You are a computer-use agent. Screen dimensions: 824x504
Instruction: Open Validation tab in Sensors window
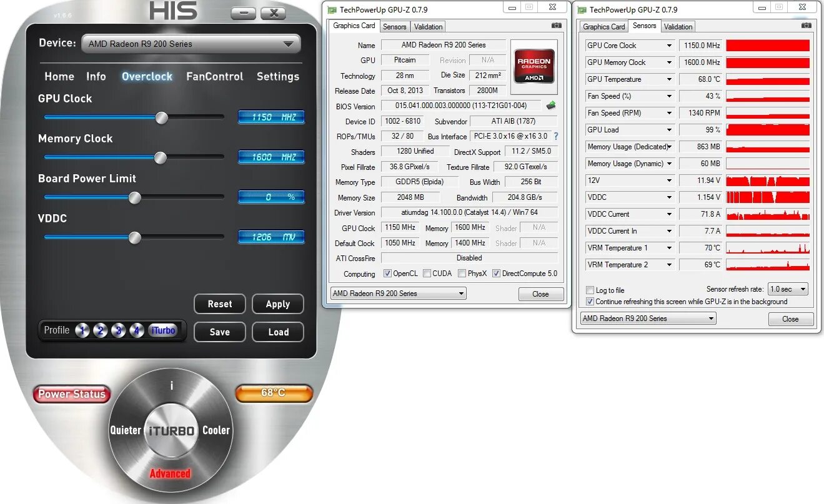[678, 26]
